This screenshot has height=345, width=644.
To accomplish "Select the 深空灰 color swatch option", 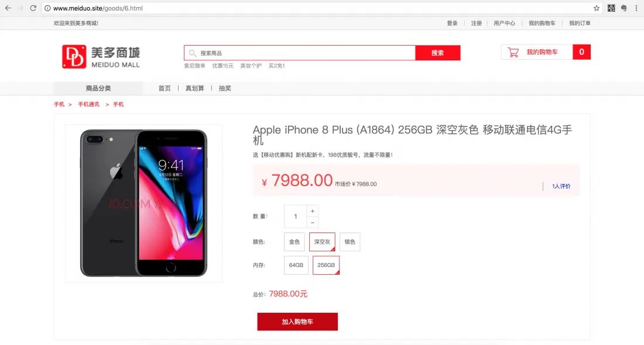I will pyautogui.click(x=323, y=242).
